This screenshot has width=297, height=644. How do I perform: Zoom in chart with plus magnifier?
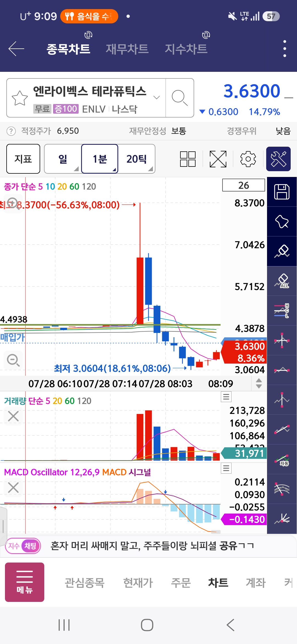coord(13,203)
